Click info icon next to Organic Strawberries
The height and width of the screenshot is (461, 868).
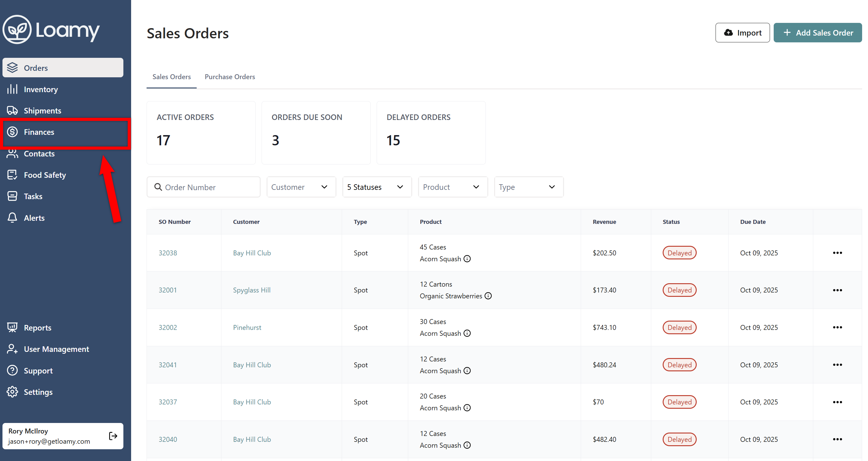[488, 296]
